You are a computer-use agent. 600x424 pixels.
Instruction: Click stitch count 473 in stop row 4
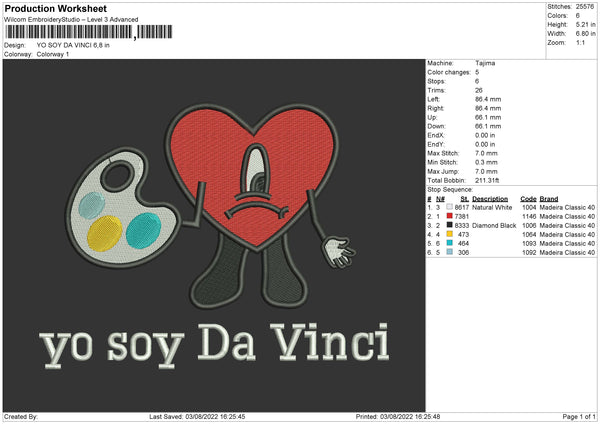pos(463,234)
